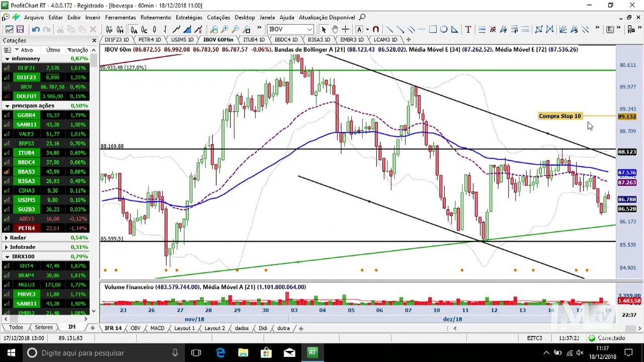Viewport: 644px width, 362px height.
Task: Select the triangle drawing tool
Action: click(x=455, y=29)
